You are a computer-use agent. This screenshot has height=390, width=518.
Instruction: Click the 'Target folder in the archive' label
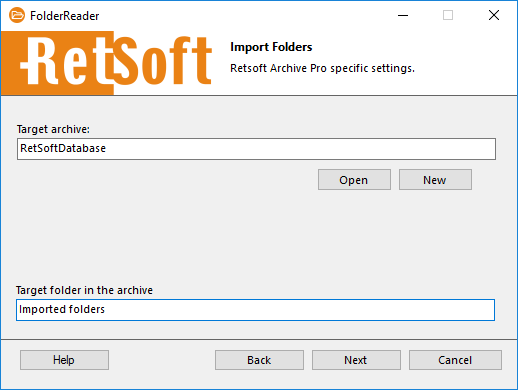(84, 290)
